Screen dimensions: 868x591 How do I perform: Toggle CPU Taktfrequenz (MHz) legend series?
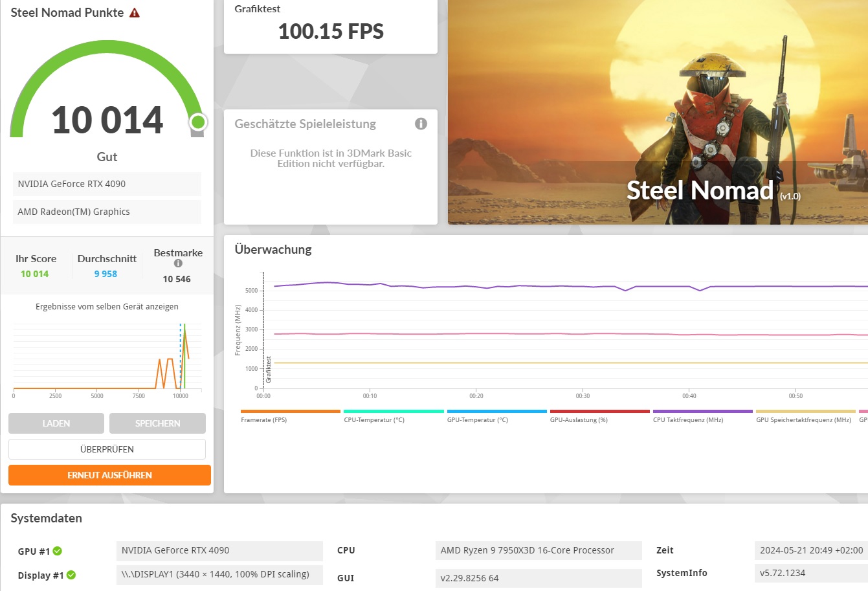[702, 416]
